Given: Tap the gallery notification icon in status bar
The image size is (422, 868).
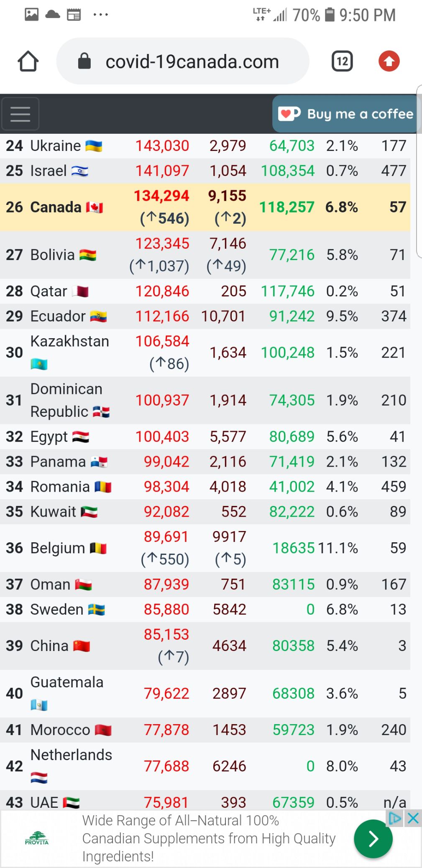Looking at the screenshot, I should coord(31,15).
